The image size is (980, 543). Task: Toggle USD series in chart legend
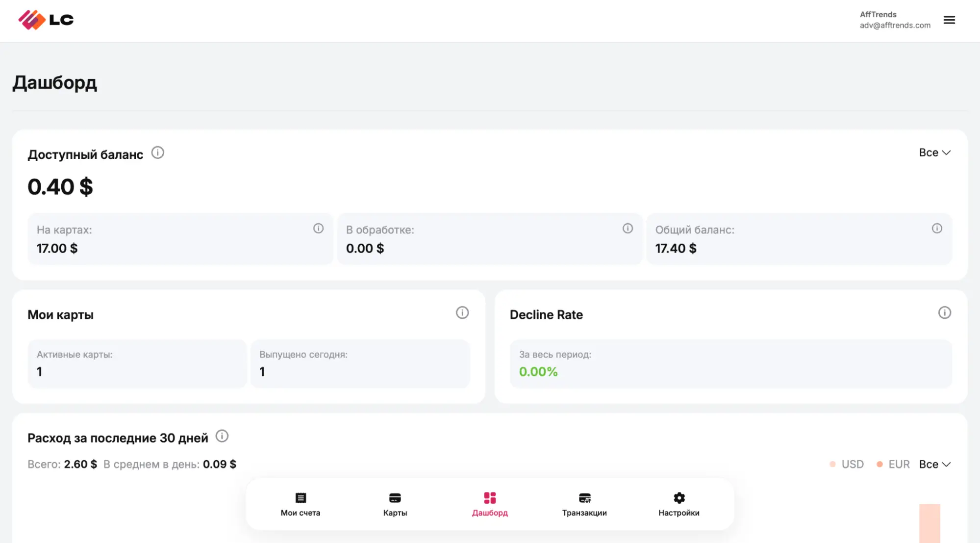847,464
